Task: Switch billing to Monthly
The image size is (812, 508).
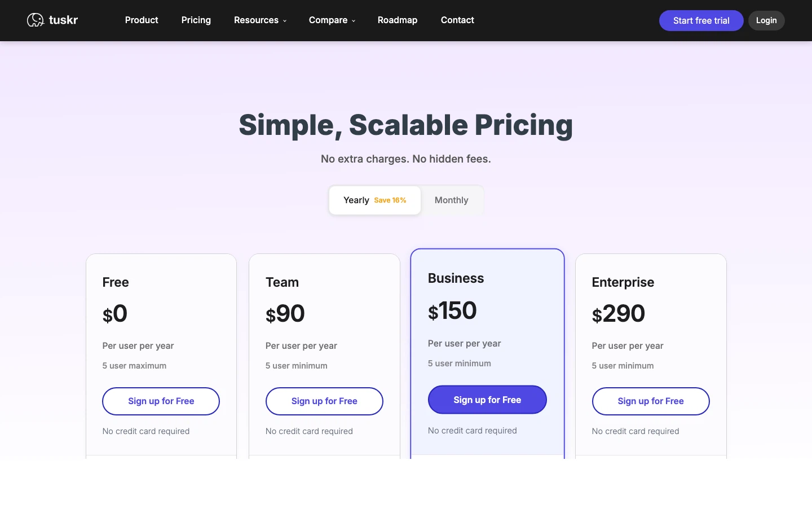Action: coord(451,200)
